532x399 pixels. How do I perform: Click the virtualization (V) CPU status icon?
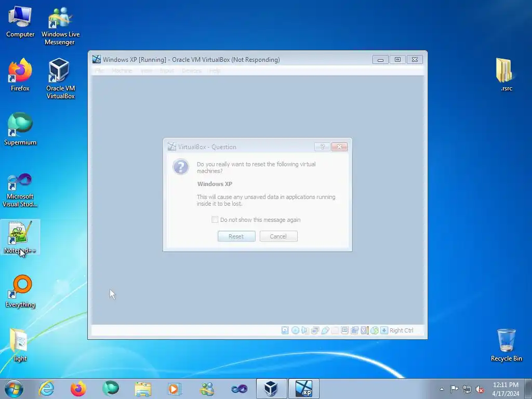coord(364,330)
